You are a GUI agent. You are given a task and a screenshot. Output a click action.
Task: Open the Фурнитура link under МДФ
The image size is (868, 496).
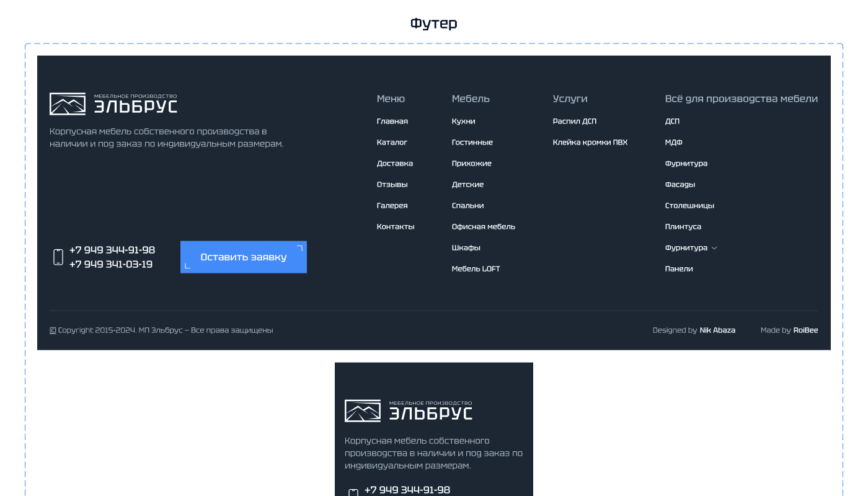point(686,164)
